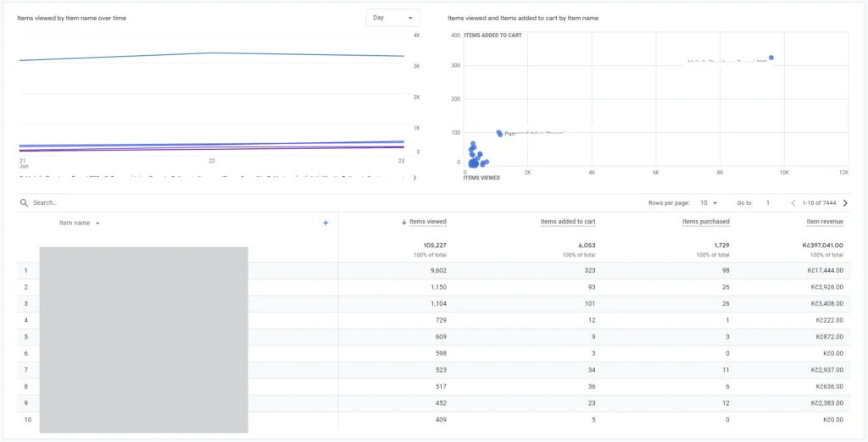Sort table by Item revenue
The image size is (868, 442).
point(825,222)
